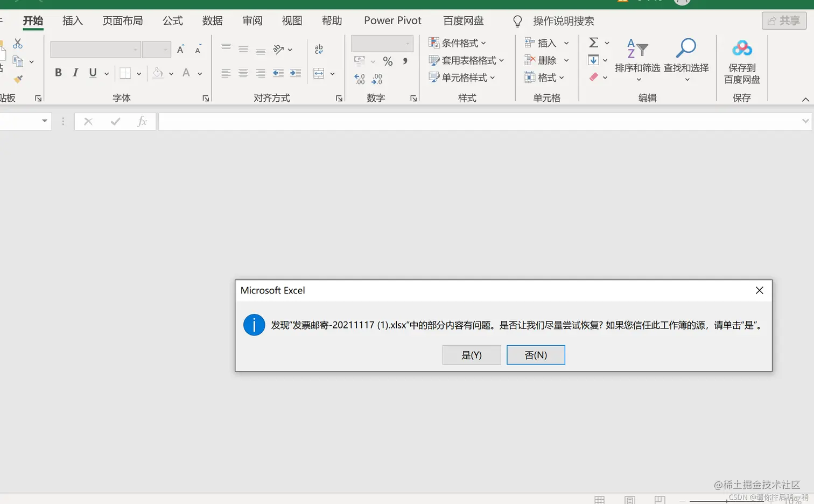Click Align Left icon
Image resolution: width=814 pixels, height=504 pixels.
click(226, 73)
